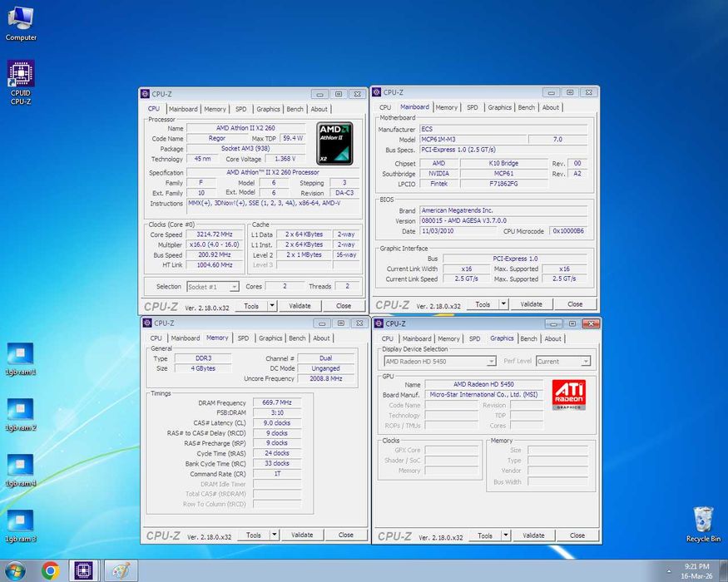Click the CPU-Z taskbar button

[83, 570]
